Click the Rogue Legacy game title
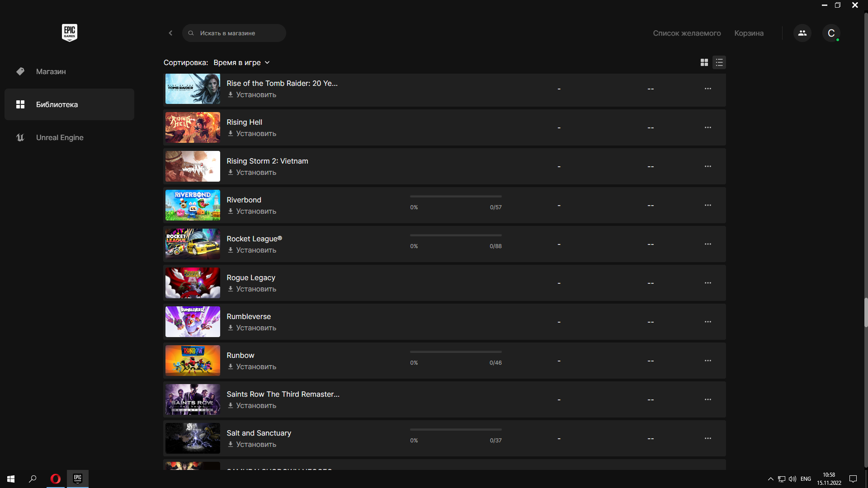Viewport: 868px width, 488px height. (x=251, y=277)
